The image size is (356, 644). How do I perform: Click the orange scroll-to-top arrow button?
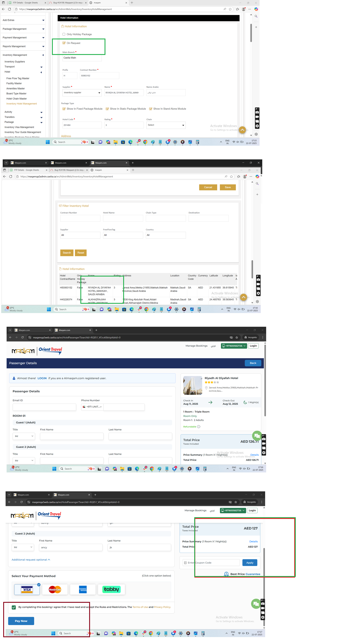pos(242,130)
